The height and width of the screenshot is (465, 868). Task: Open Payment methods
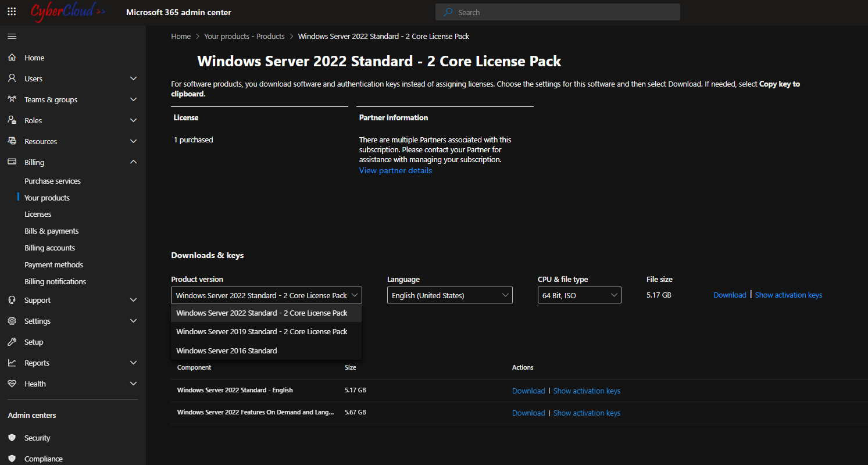pyautogui.click(x=53, y=264)
